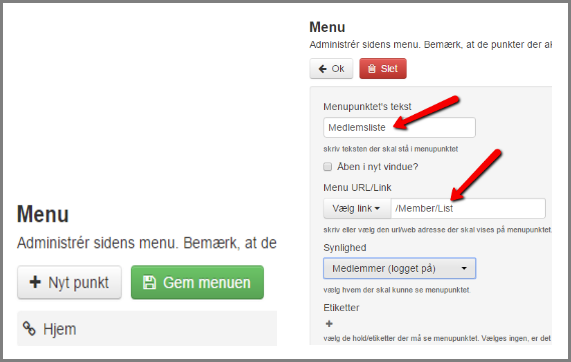Click the Ok button
This screenshot has height=362, width=571.
click(331, 68)
